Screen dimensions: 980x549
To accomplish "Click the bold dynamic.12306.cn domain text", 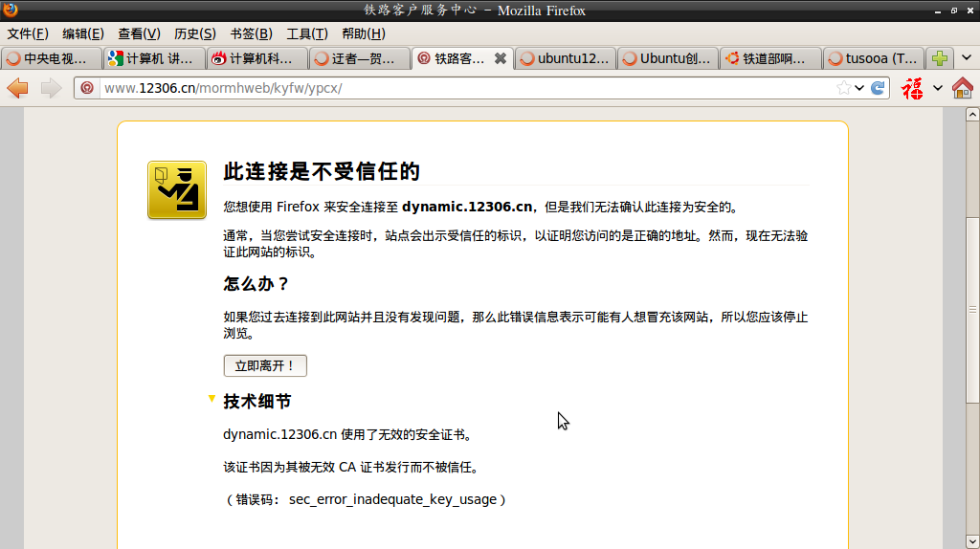I will click(x=467, y=207).
